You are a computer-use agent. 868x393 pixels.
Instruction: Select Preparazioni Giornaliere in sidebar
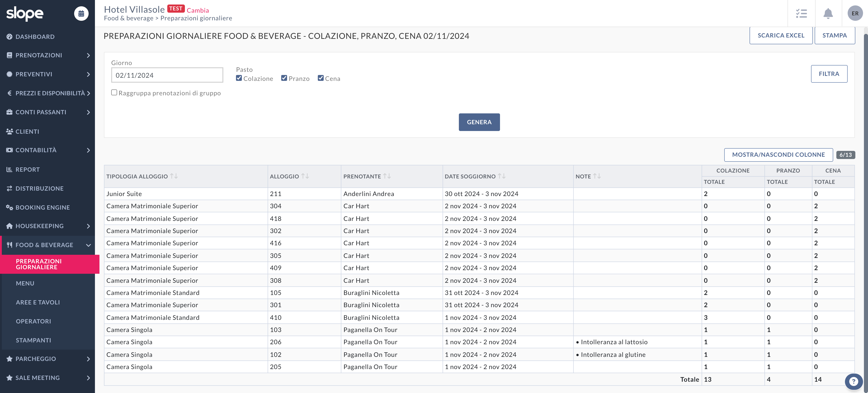coord(50,264)
